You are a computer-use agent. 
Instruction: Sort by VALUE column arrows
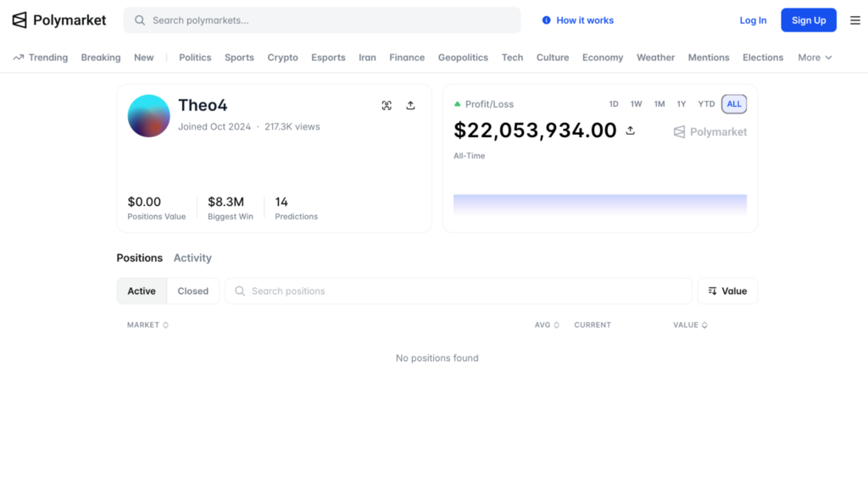coord(704,325)
